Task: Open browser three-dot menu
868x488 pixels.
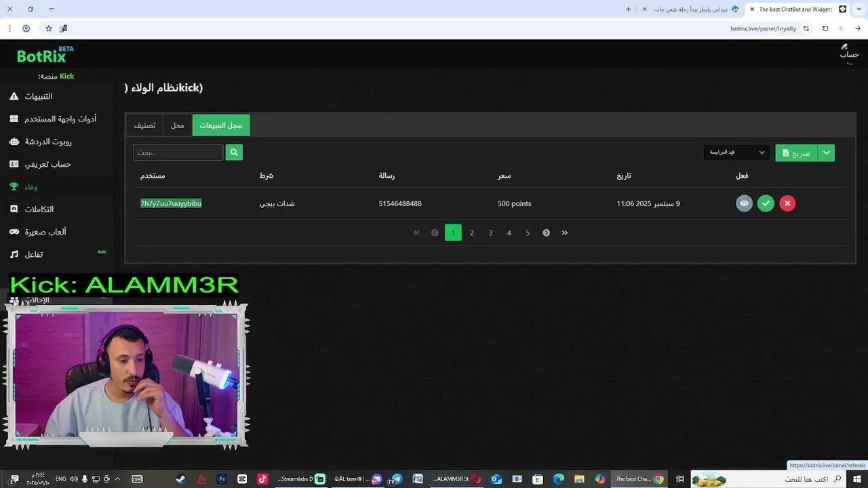Action: [x=9, y=28]
